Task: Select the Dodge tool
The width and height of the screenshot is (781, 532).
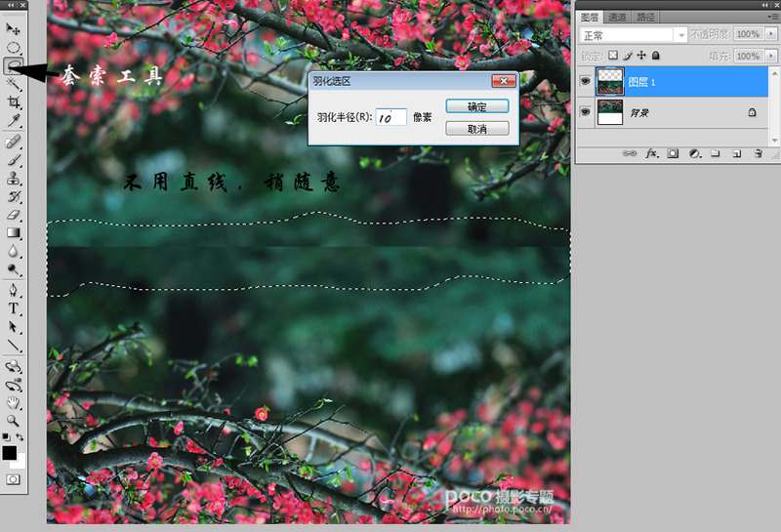Action: point(13,269)
